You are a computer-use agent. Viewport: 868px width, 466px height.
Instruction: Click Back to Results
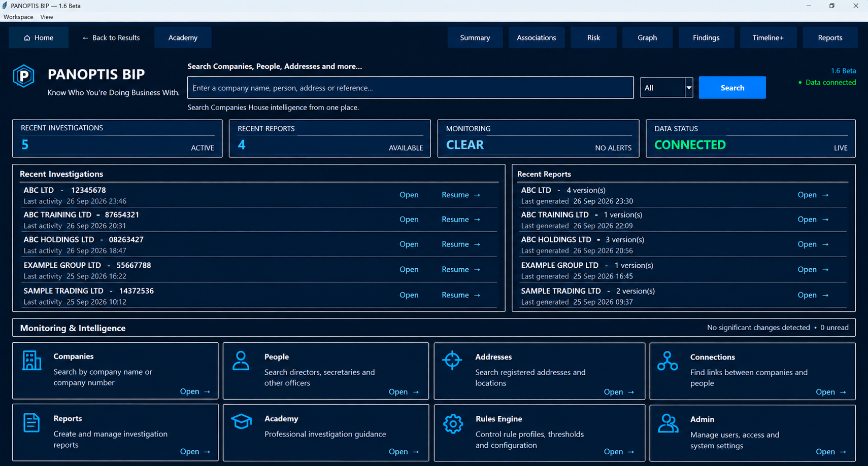111,38
